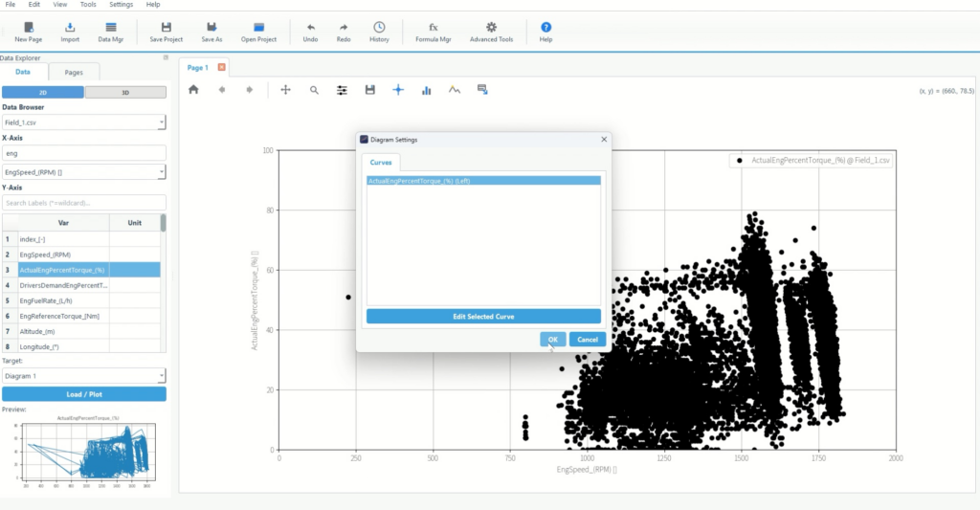
Task: Click the Import icon in toolbar
Action: (70, 28)
